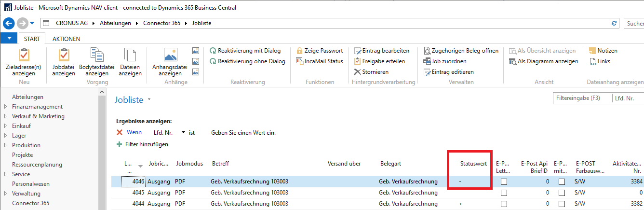The height and width of the screenshot is (210, 644).
Task: Sort by Jobmodus column header
Action: coord(189,164)
